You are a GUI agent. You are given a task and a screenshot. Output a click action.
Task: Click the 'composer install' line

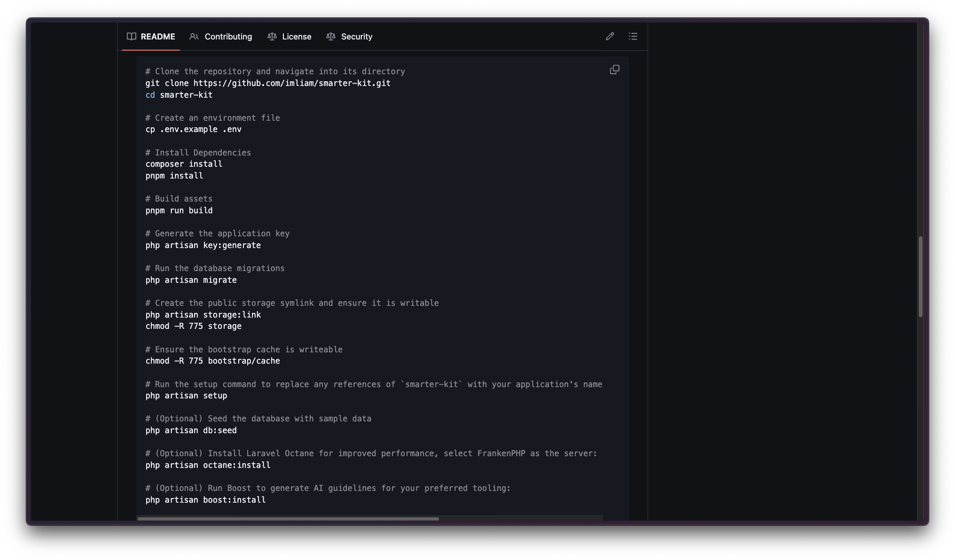(184, 164)
